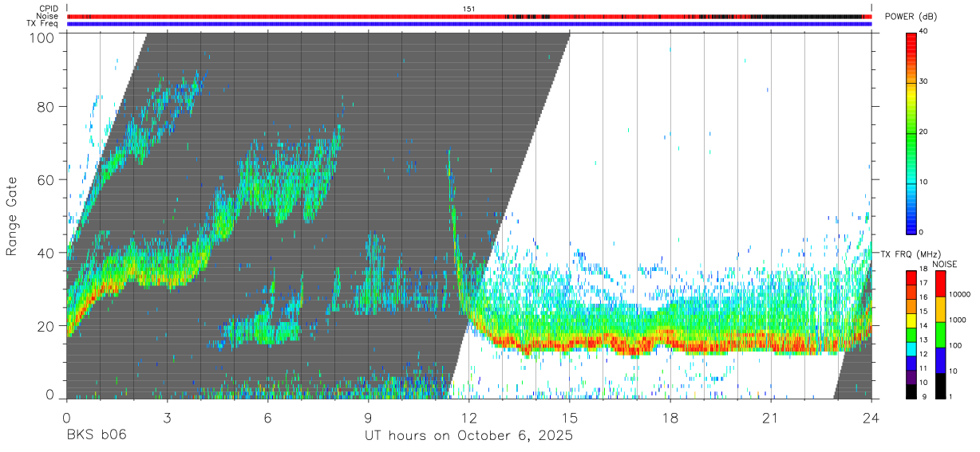Click the Range Gate axis title
Viewport: 980px width, 452px height.
pyautogui.click(x=12, y=216)
